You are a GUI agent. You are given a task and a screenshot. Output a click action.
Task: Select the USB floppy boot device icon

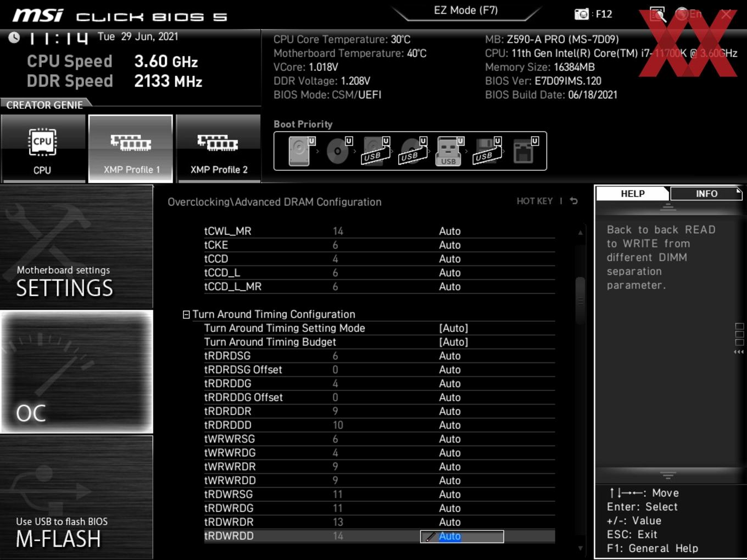tap(487, 151)
